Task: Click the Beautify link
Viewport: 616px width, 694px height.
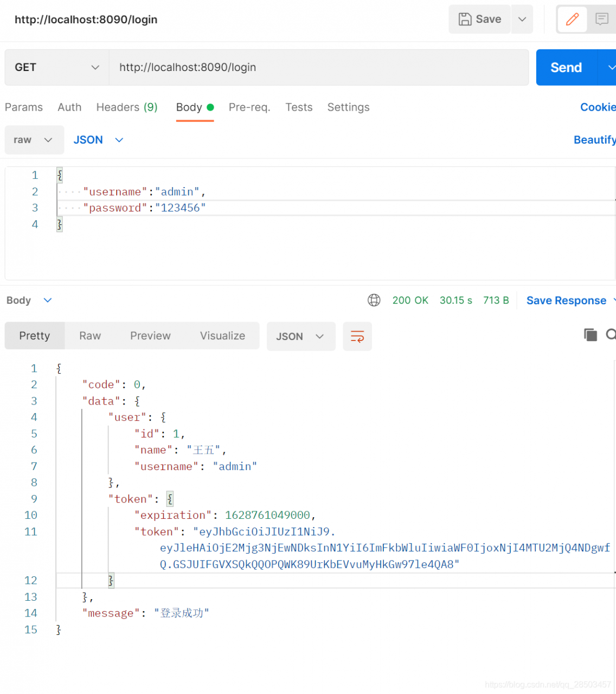Action: pyautogui.click(x=594, y=140)
